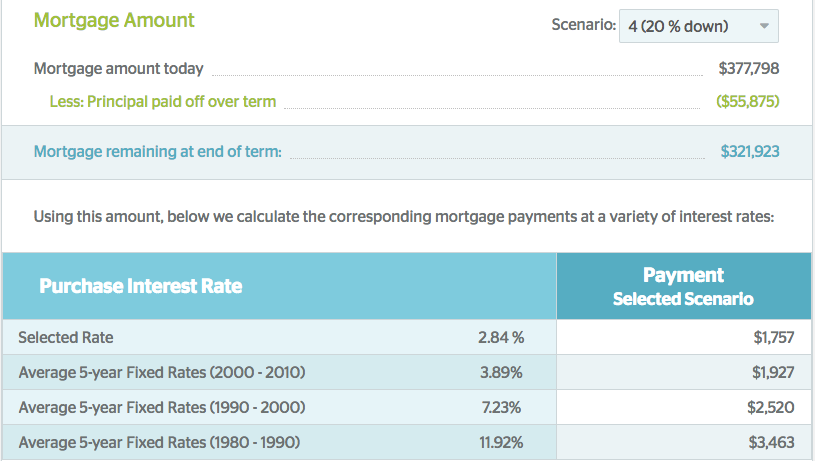Click the $1,927 payment amount

[x=773, y=372]
